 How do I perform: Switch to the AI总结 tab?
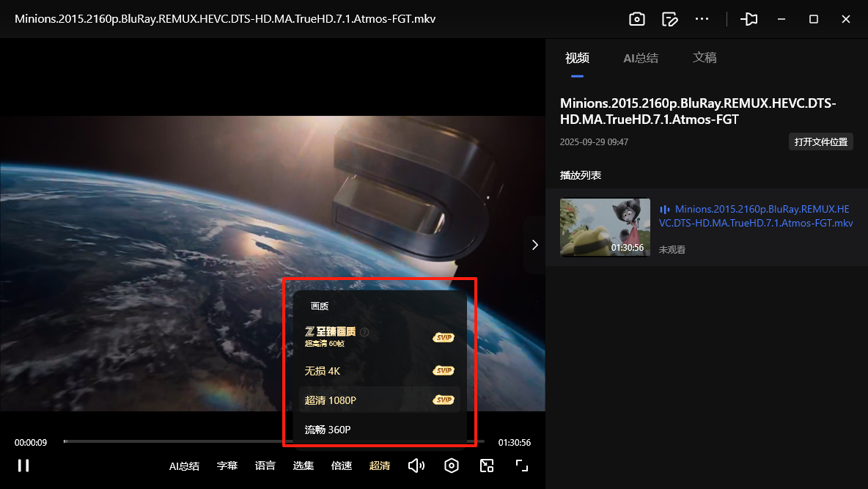641,58
